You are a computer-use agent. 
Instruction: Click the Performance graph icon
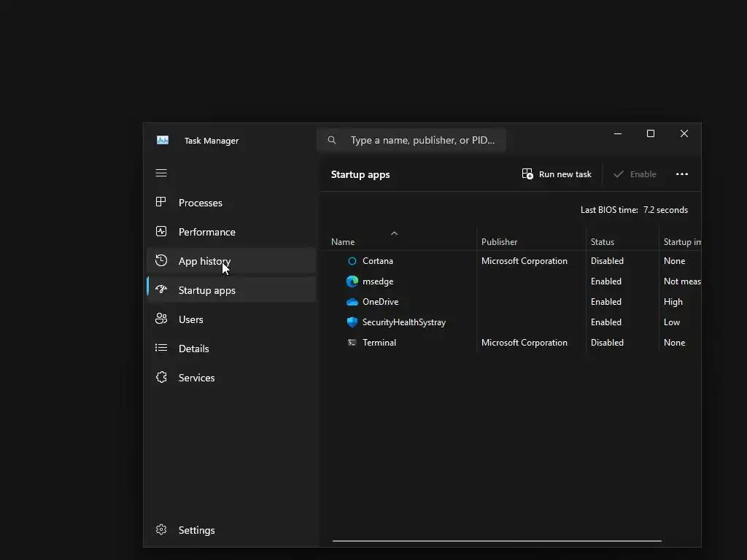click(x=161, y=232)
